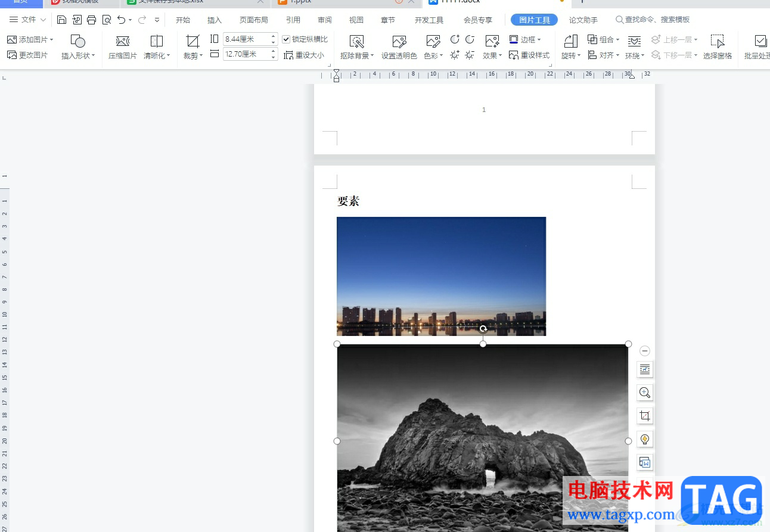
Task: Click the save icon in quick access toolbar
Action: 61,20
